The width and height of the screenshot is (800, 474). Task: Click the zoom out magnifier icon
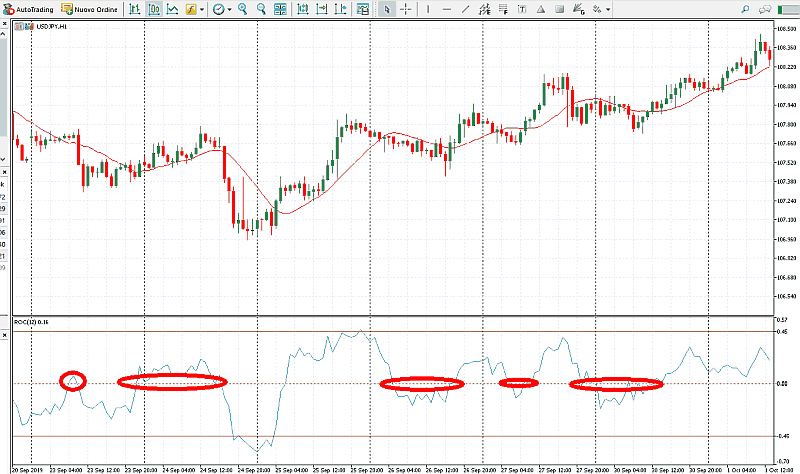[x=262, y=9]
